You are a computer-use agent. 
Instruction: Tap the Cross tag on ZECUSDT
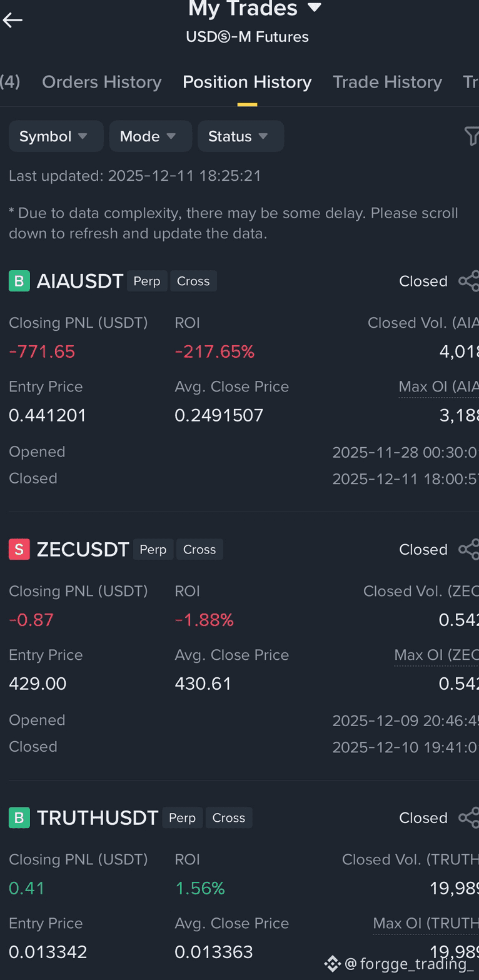199,549
